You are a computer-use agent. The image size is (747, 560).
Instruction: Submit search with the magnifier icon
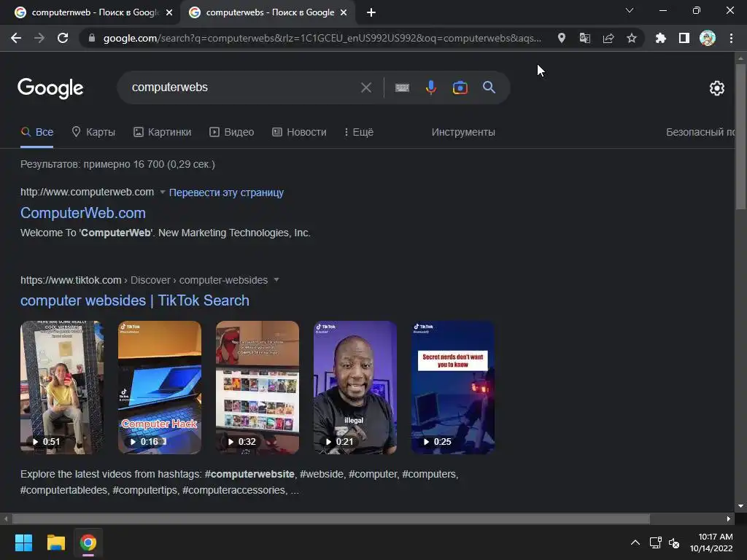[x=489, y=87]
